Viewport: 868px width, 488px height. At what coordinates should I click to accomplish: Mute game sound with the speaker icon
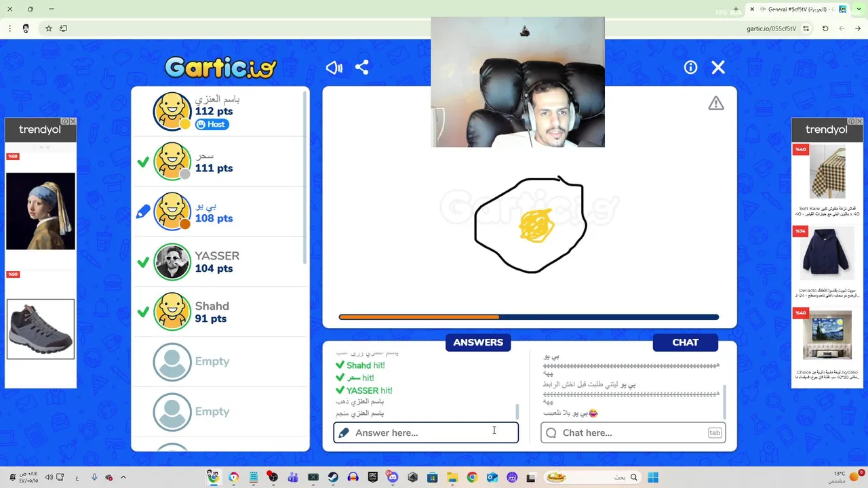(x=334, y=68)
